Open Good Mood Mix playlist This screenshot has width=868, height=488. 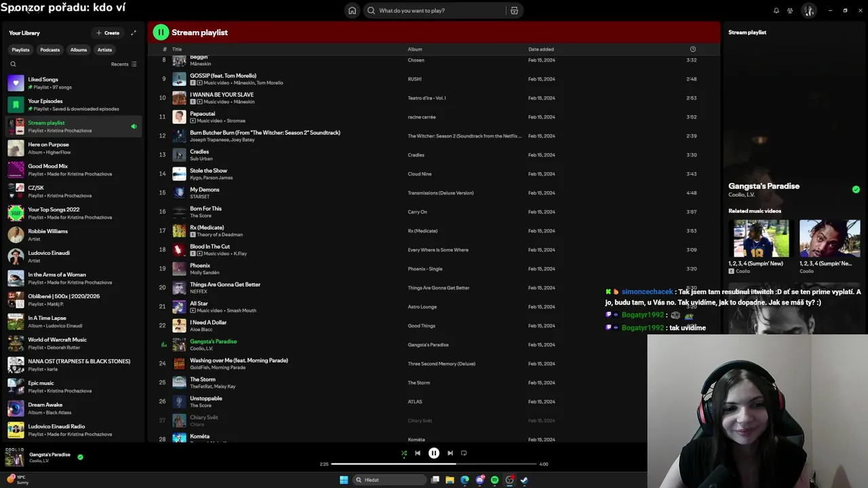pyautogui.click(x=73, y=169)
